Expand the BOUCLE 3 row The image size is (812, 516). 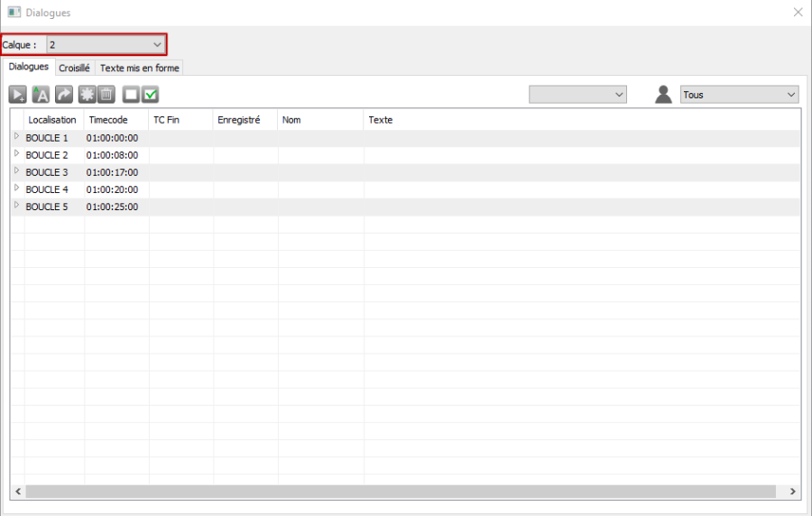(16, 171)
